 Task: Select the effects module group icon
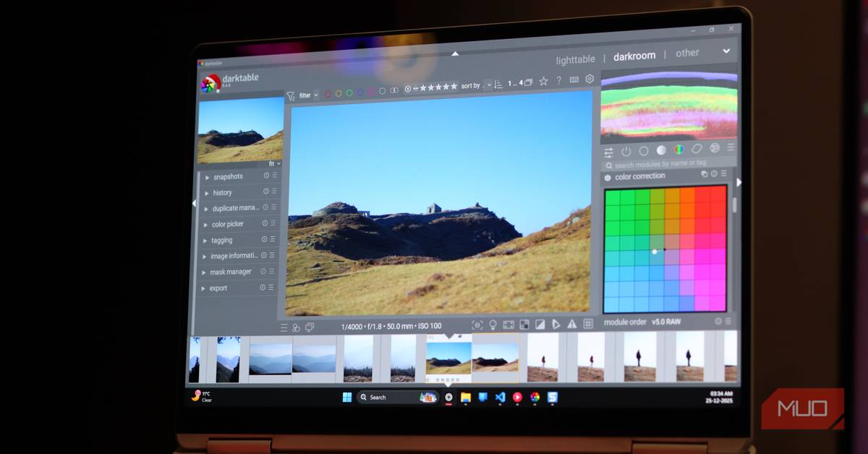pos(715,147)
